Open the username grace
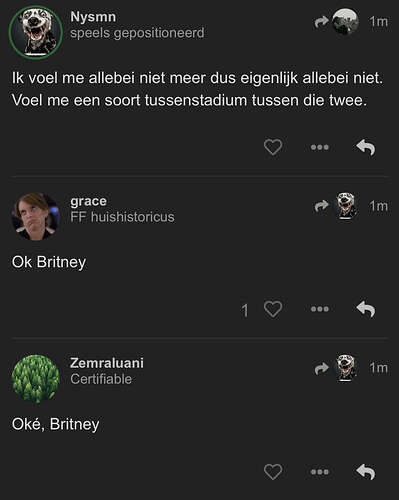Screen dimensions: 399x500 tap(88, 201)
